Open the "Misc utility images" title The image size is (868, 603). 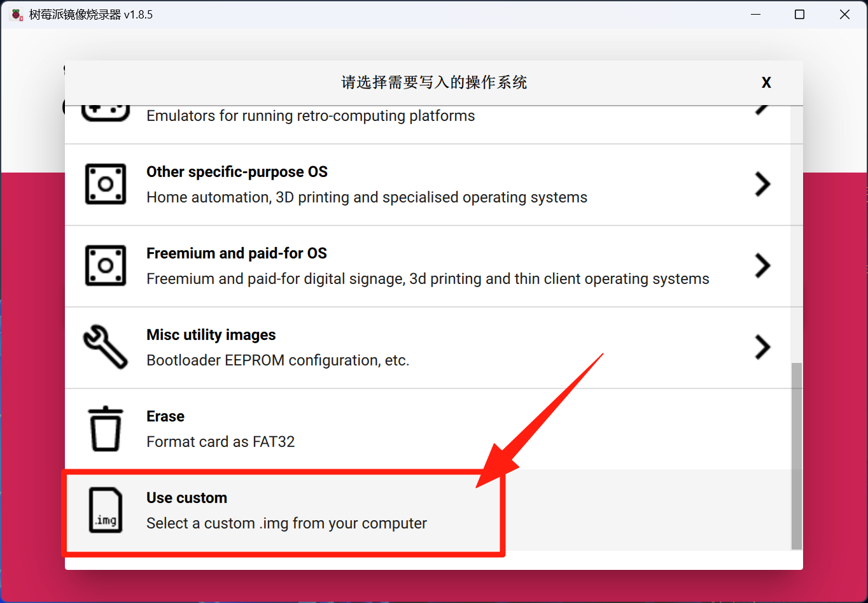211,335
